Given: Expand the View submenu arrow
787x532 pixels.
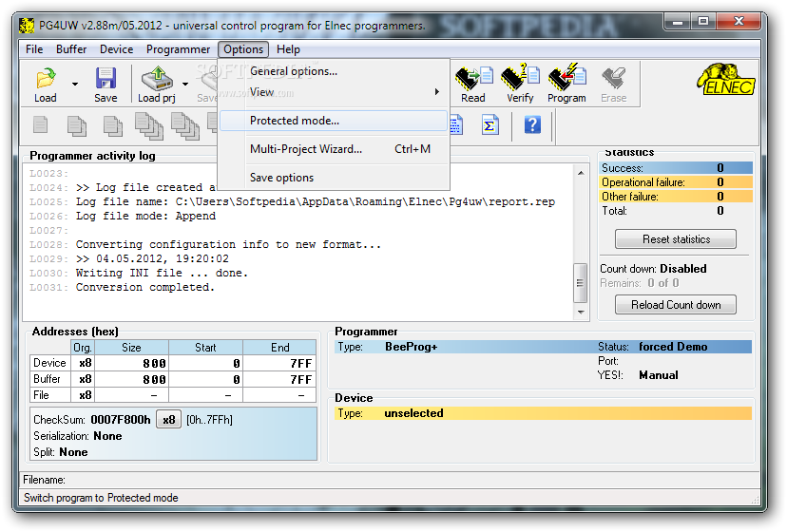Looking at the screenshot, I should [x=437, y=92].
